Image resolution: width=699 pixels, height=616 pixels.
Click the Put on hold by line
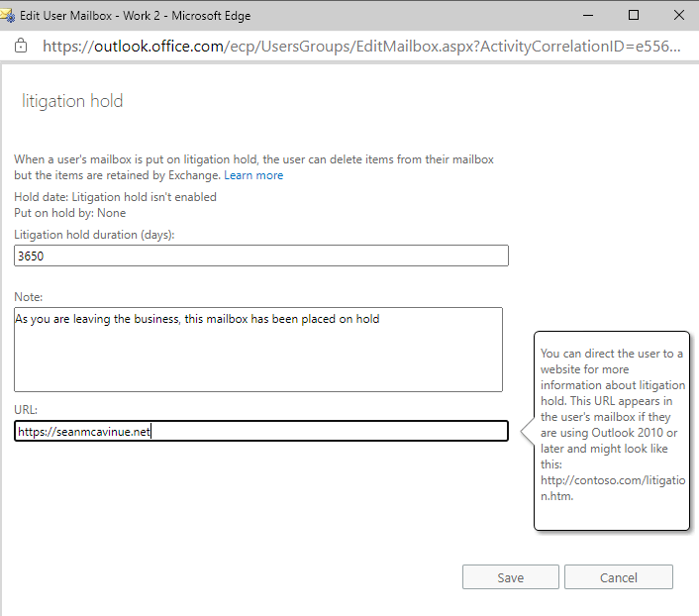point(70,213)
